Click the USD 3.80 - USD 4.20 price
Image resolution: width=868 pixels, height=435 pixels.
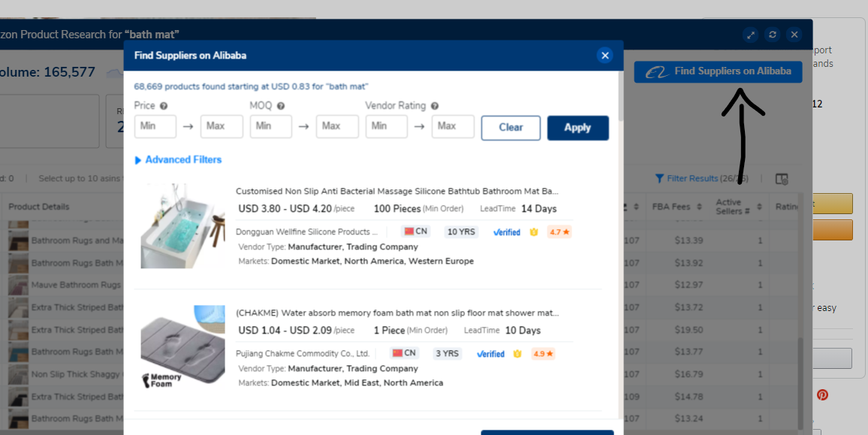pyautogui.click(x=285, y=209)
